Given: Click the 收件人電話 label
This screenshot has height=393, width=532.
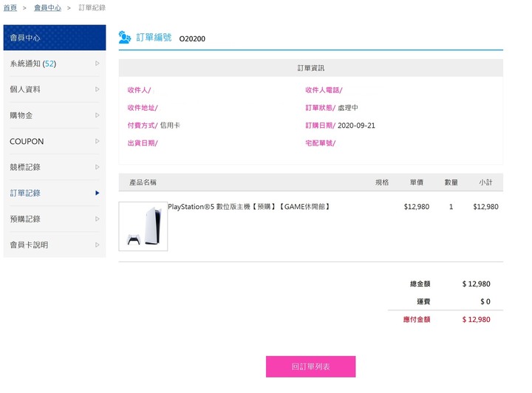Looking at the screenshot, I should point(324,90).
